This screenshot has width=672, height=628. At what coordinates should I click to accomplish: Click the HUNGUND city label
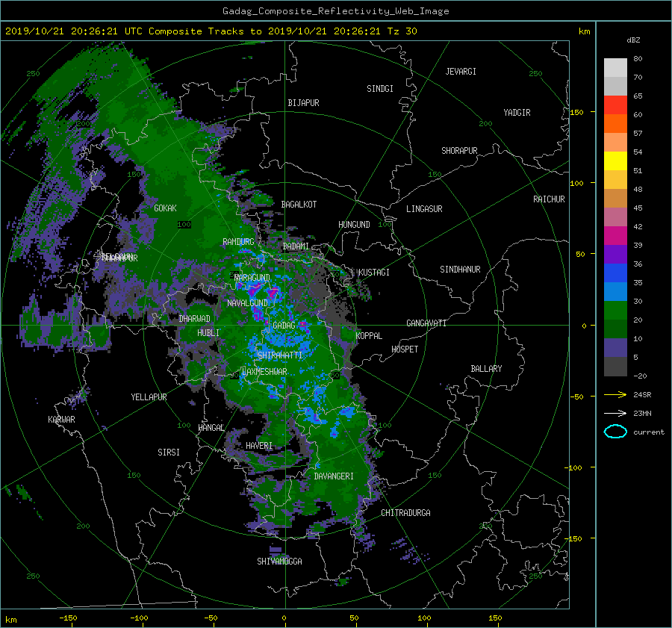tap(354, 224)
